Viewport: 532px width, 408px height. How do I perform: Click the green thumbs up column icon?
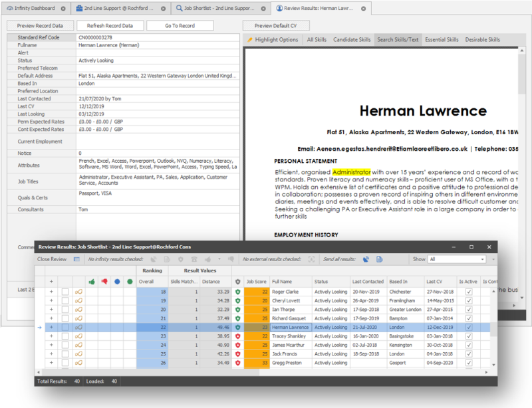tap(92, 282)
